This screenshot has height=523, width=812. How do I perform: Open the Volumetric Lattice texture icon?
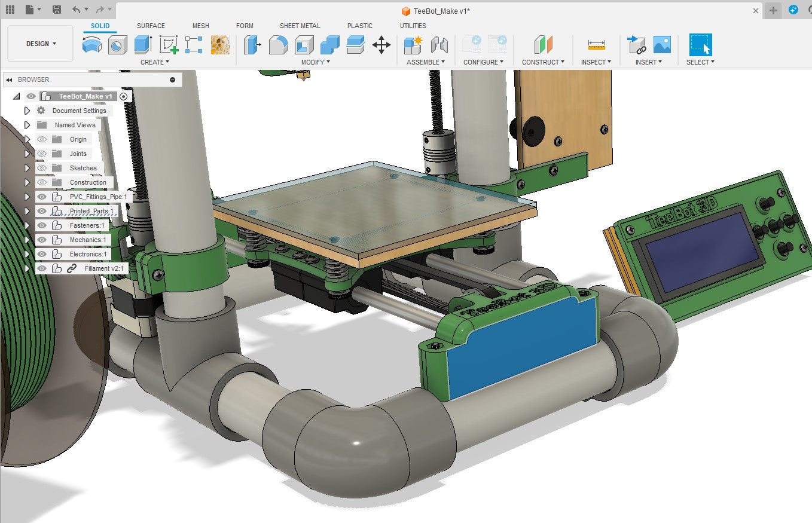[221, 45]
